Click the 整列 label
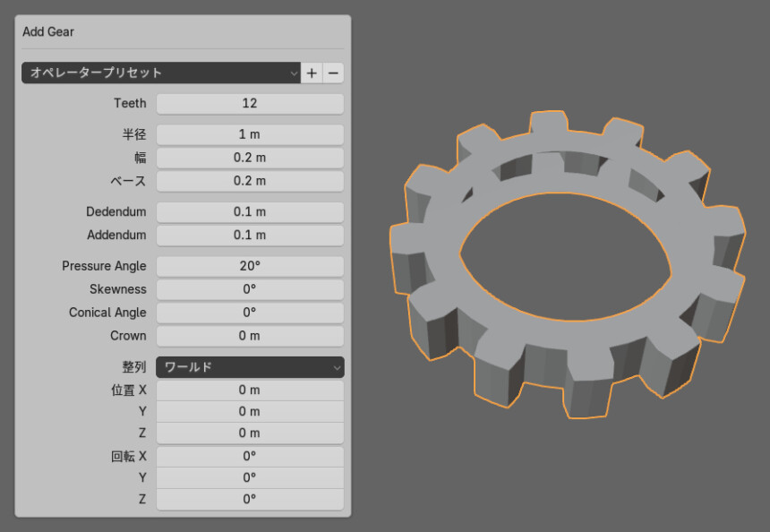 [134, 367]
